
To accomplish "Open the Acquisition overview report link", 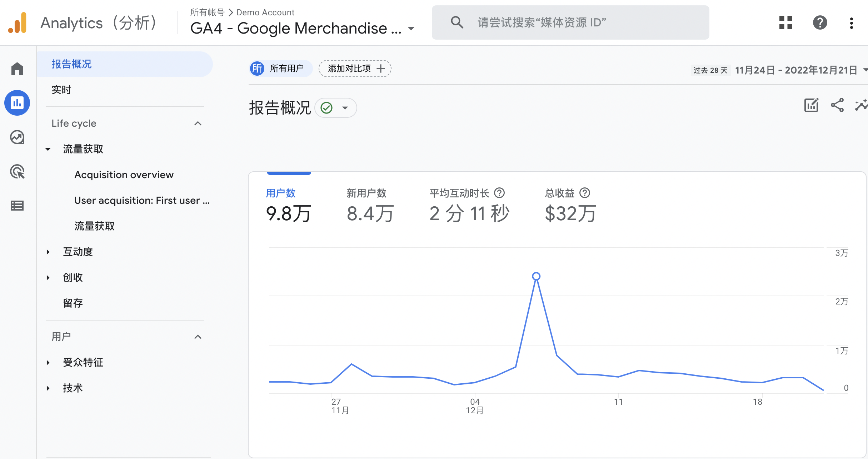I will point(124,175).
